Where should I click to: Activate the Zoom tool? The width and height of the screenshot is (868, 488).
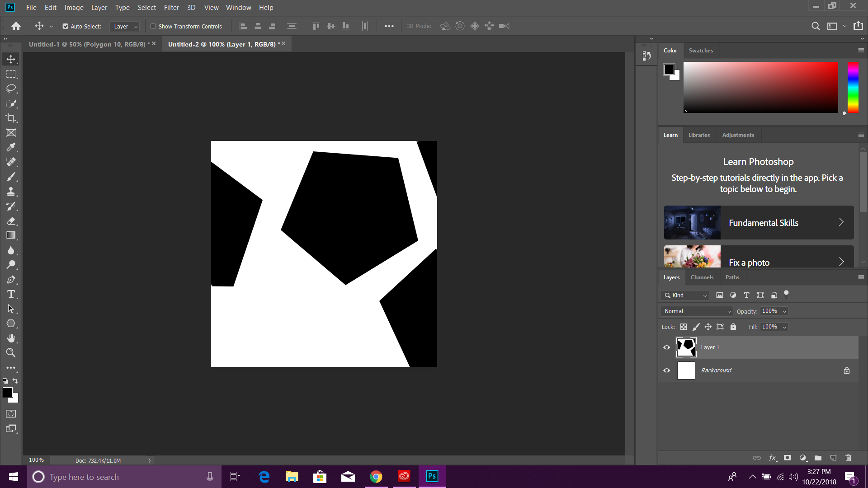[11, 353]
